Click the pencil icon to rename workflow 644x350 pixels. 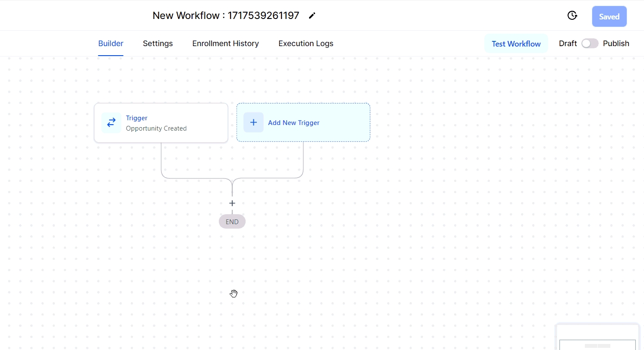click(x=312, y=16)
